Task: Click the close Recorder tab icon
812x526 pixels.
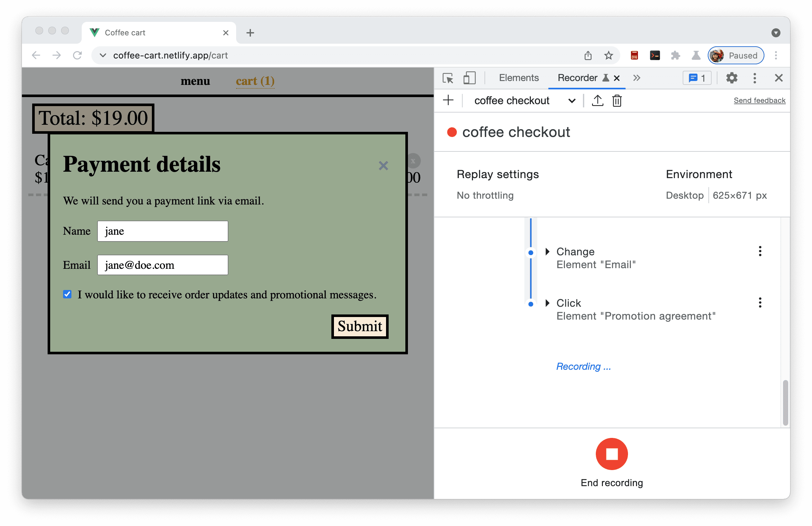Action: (618, 77)
